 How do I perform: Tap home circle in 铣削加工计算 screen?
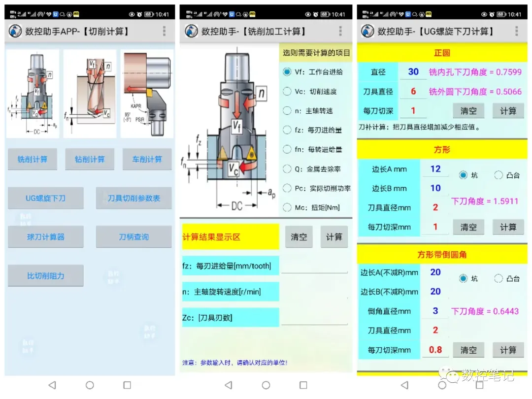pyautogui.click(x=266, y=385)
